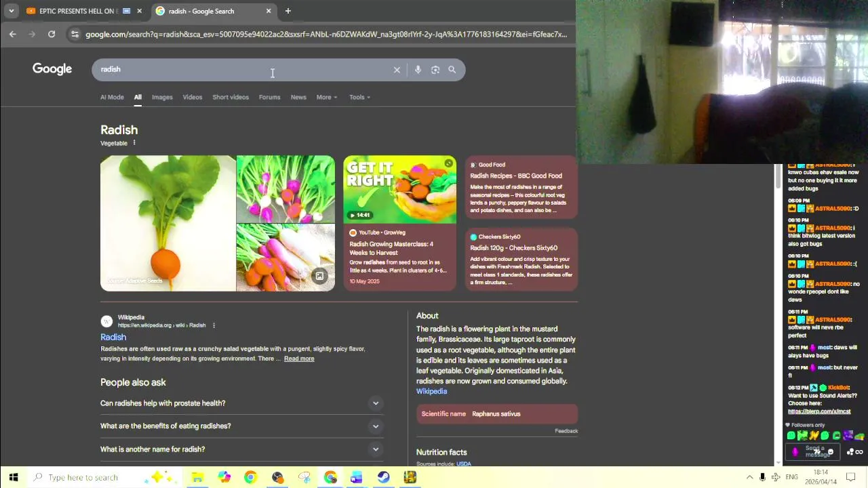The width and height of the screenshot is (868, 488).
Task: Open image gallery icon on radish photos
Action: 319,276
